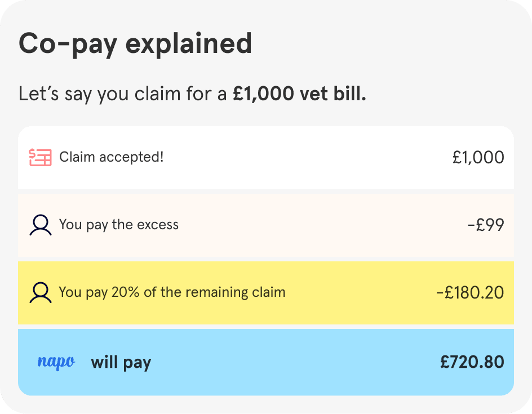Click the £720.80 payout amount

click(472, 362)
